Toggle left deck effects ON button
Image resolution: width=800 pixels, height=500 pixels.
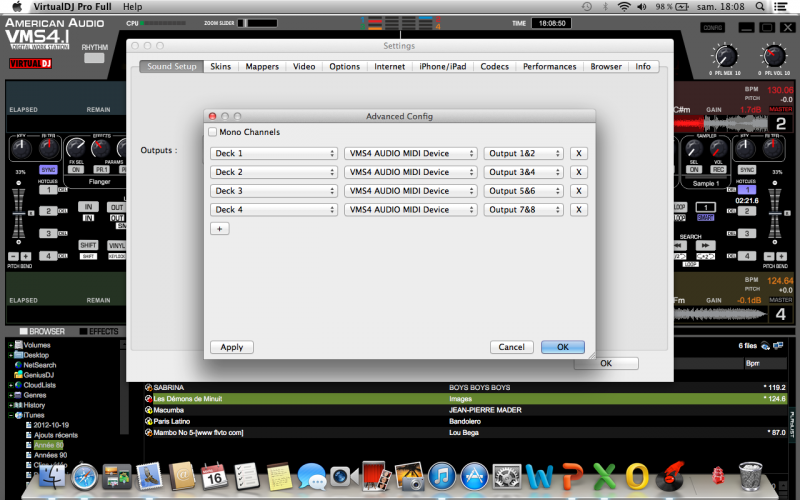pos(76,169)
